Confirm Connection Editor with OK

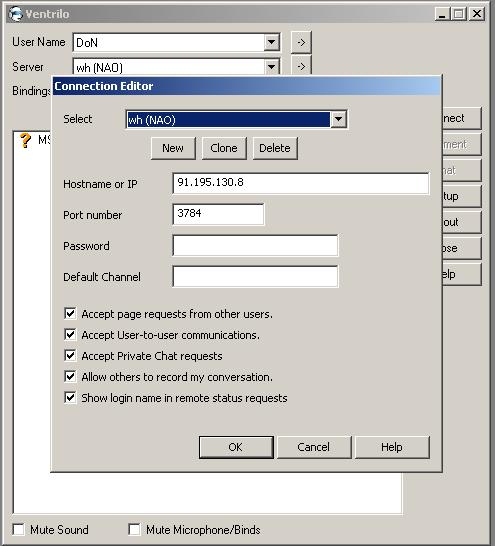[x=236, y=447]
